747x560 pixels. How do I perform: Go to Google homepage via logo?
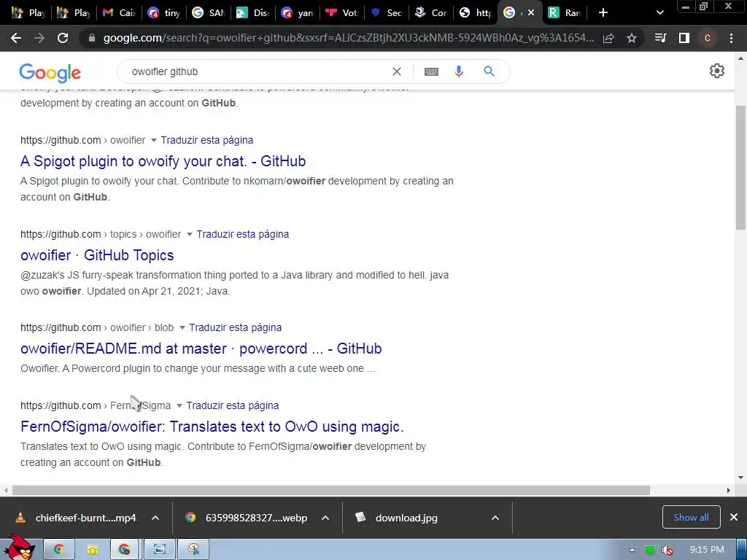50,72
